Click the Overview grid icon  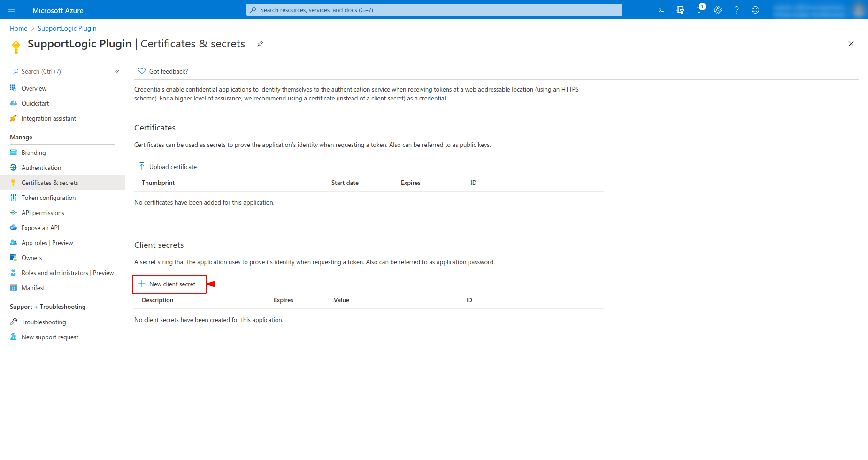coord(13,88)
